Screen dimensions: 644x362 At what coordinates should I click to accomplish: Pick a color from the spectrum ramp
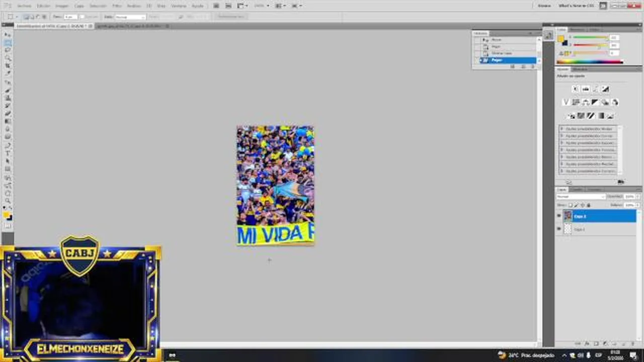(x=590, y=62)
